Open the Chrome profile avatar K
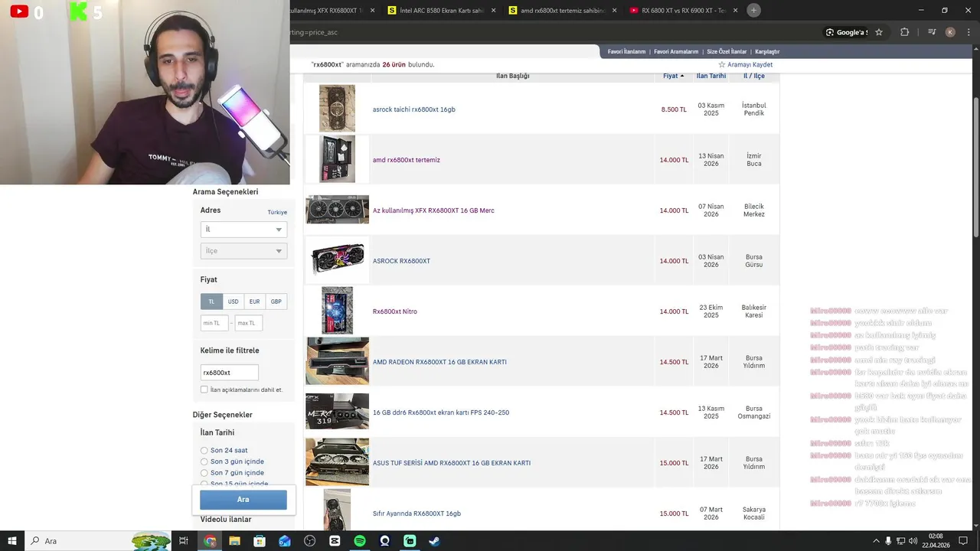The width and height of the screenshot is (980, 551). point(950,32)
